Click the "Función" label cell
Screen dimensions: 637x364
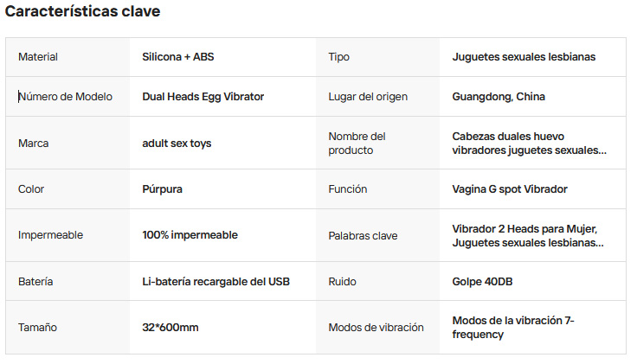tap(348, 188)
